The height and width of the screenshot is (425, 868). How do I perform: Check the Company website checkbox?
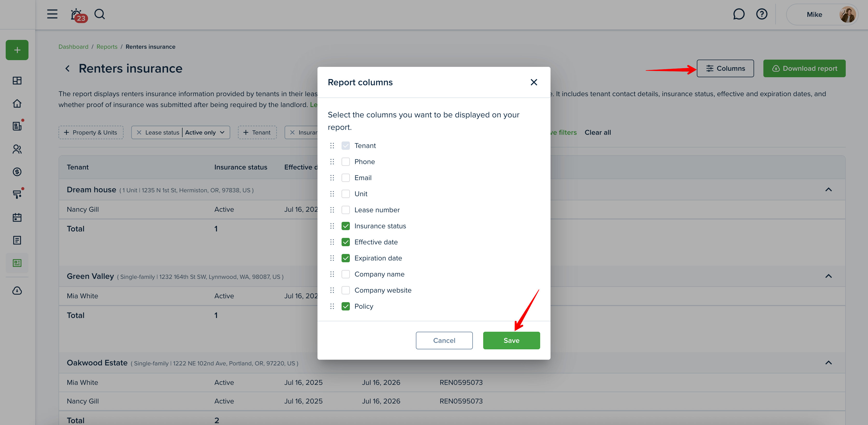pyautogui.click(x=345, y=291)
